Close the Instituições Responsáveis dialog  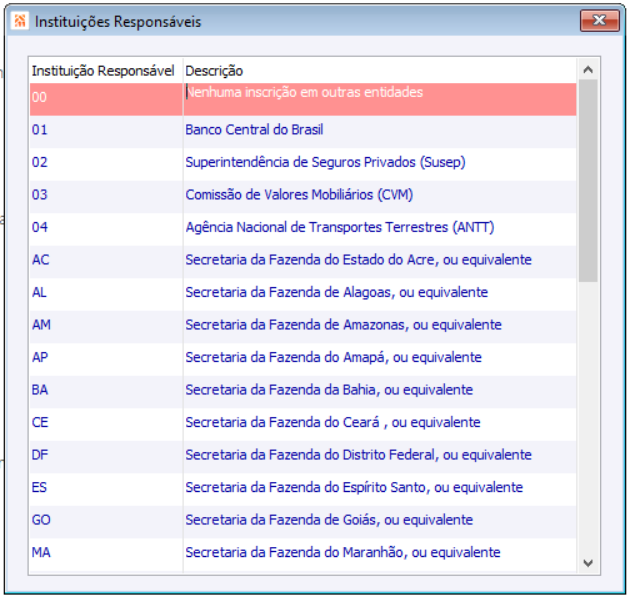(599, 20)
